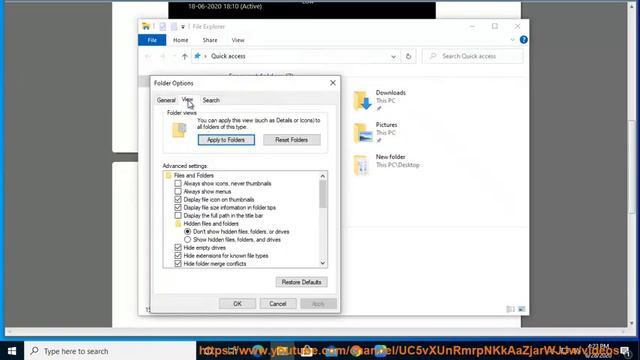
Task: Select Don't show hidden files, folders, or drives
Action: click(x=187, y=231)
